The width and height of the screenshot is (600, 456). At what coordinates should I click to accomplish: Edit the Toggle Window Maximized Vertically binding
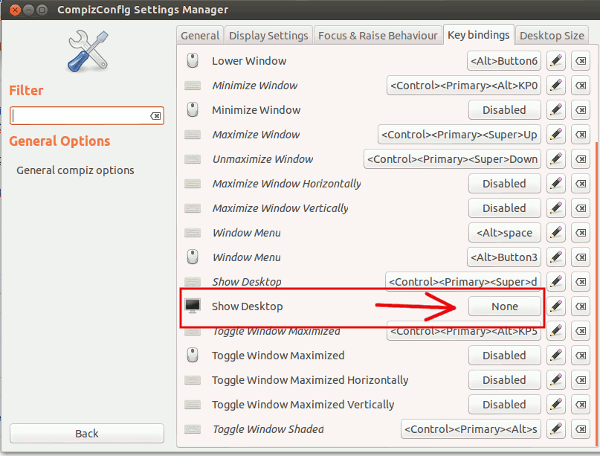[x=556, y=404]
